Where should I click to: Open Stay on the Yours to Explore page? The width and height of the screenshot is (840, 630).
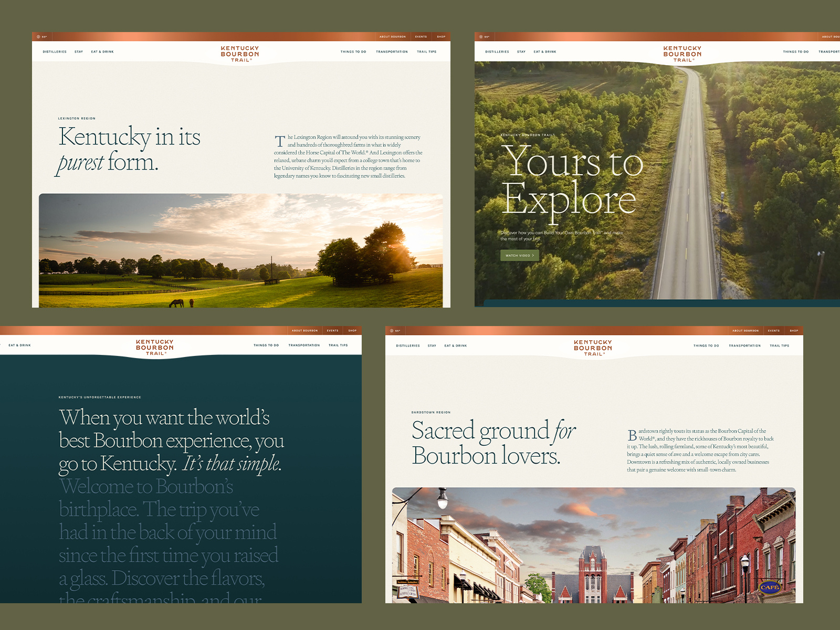tap(521, 52)
